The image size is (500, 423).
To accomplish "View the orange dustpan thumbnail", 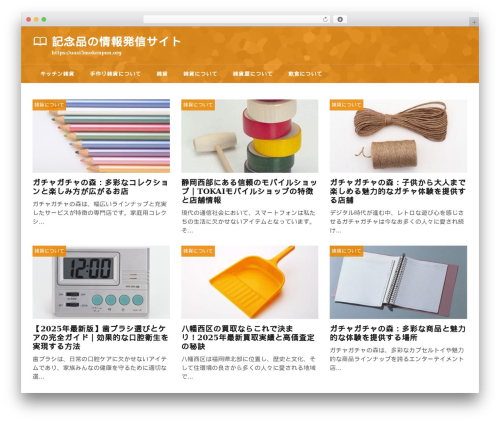I will point(250,282).
